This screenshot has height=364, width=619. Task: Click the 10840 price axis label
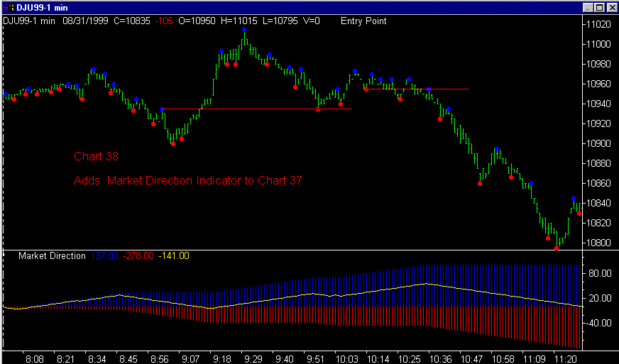point(599,203)
